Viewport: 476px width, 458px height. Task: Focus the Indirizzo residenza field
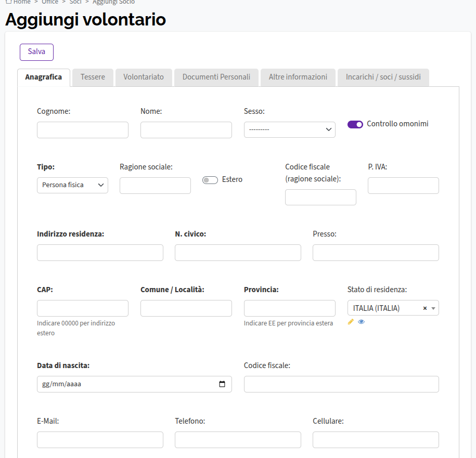point(100,253)
